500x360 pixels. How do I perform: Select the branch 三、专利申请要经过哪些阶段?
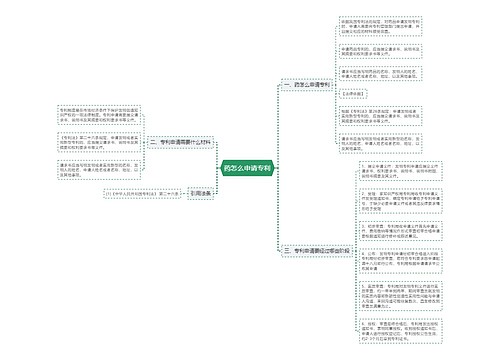click(x=317, y=251)
